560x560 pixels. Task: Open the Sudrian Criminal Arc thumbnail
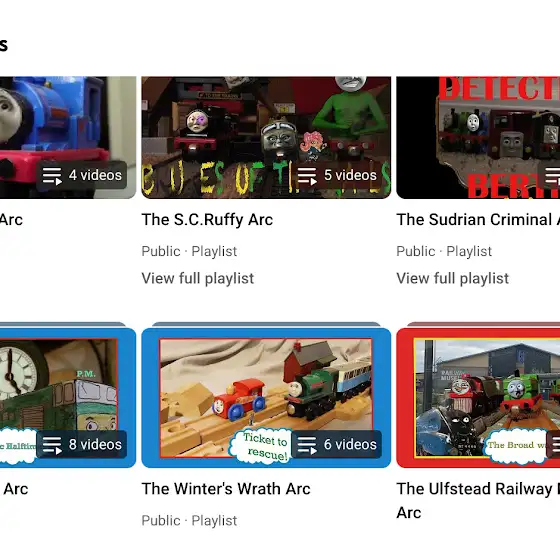pos(478,138)
